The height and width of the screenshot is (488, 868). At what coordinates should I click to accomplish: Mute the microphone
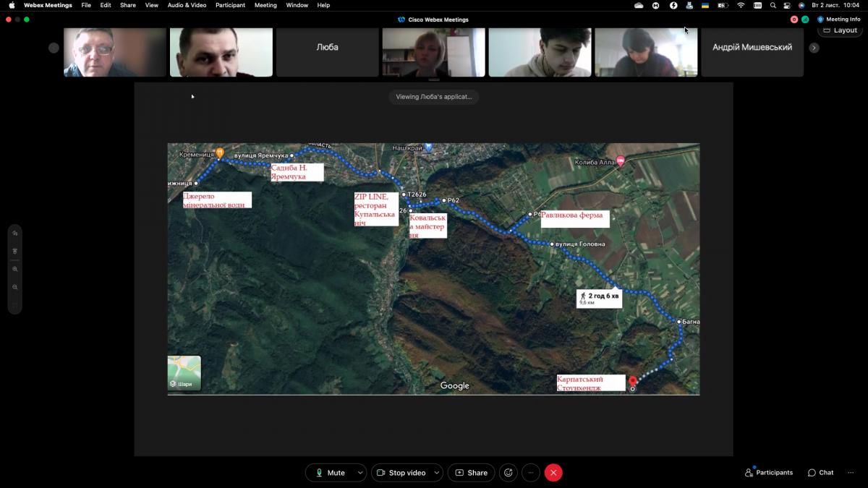[329, 473]
